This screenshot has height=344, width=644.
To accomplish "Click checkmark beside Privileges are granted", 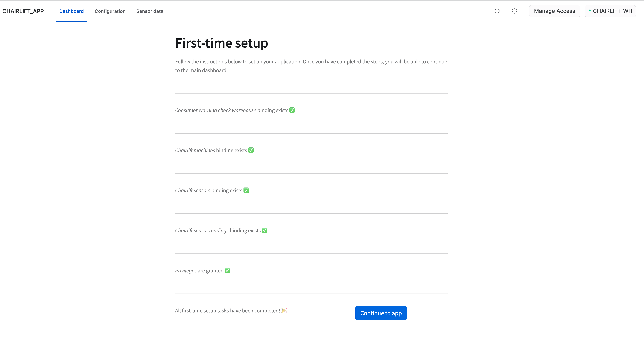I will [x=227, y=270].
